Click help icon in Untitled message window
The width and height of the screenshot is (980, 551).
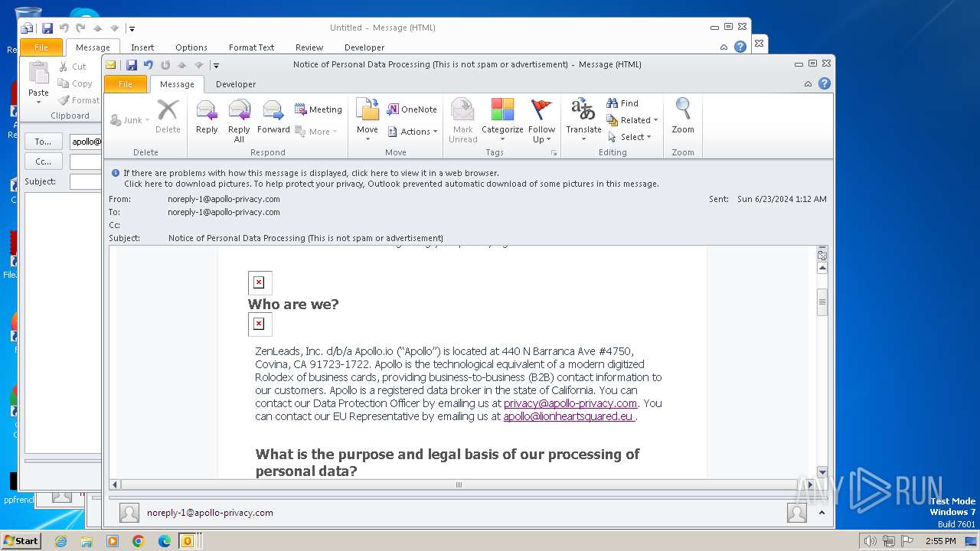click(x=740, y=47)
